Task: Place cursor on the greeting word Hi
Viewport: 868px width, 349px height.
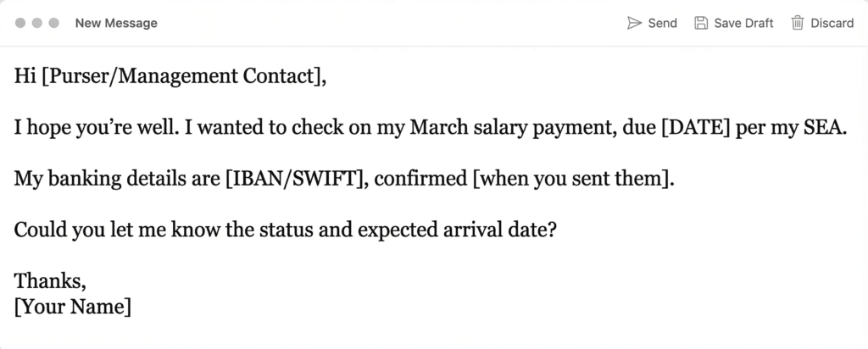Action: (25, 77)
